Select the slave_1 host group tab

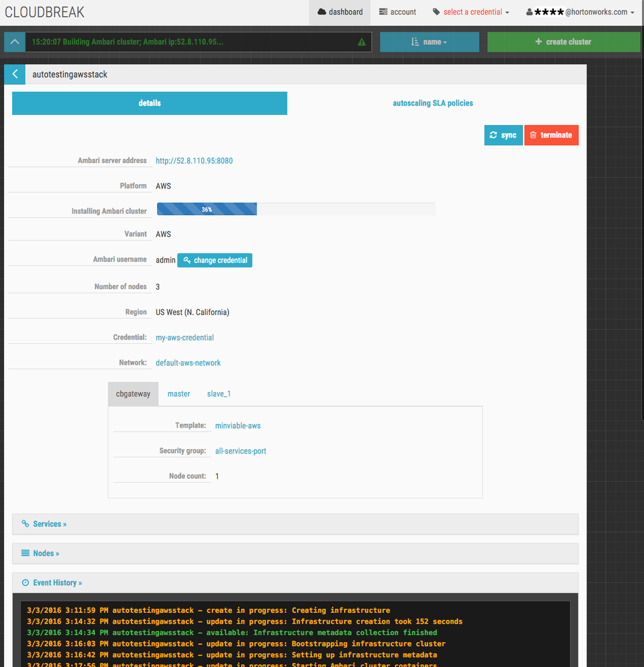pyautogui.click(x=218, y=394)
